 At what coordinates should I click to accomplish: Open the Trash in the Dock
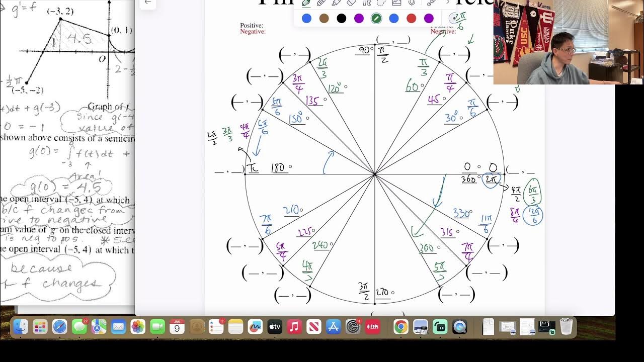coord(566,327)
